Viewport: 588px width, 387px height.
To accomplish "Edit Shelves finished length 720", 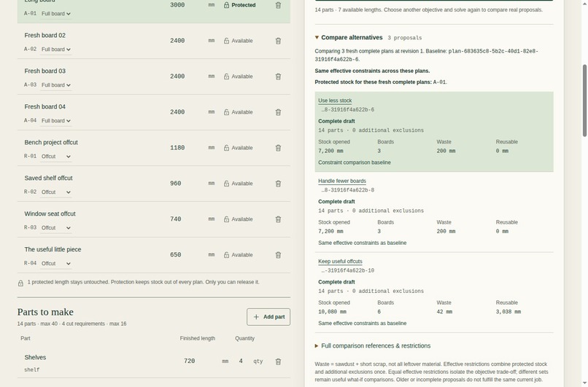I will click(x=190, y=361).
